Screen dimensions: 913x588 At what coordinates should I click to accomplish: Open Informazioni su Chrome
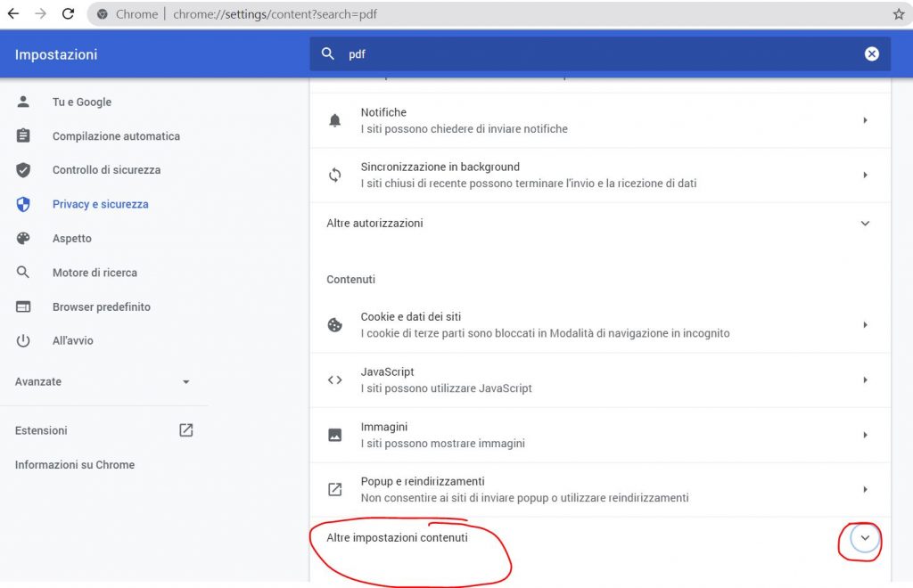click(x=74, y=464)
